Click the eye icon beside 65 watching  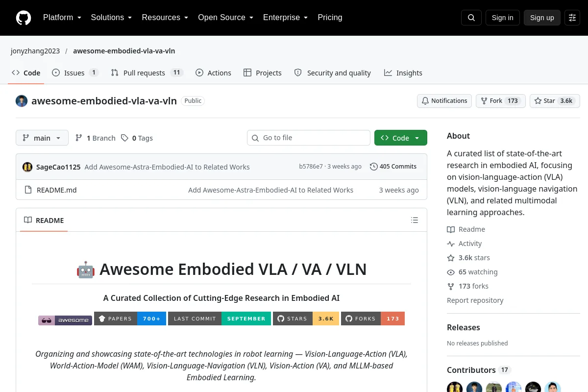[x=451, y=272]
